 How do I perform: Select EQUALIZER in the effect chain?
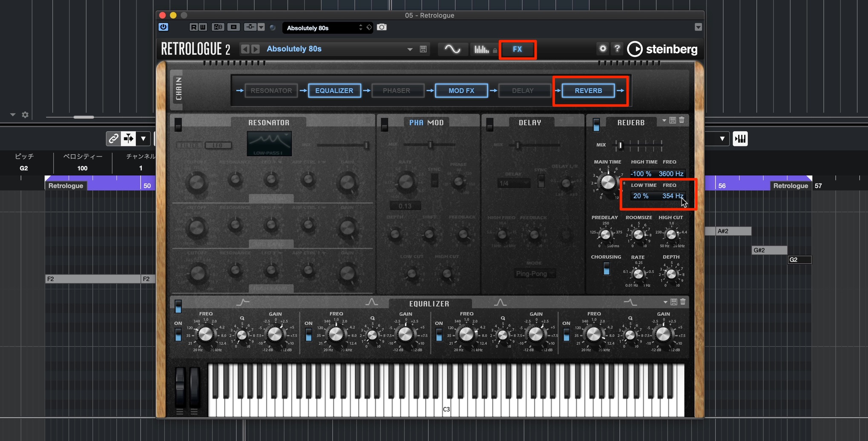point(334,90)
